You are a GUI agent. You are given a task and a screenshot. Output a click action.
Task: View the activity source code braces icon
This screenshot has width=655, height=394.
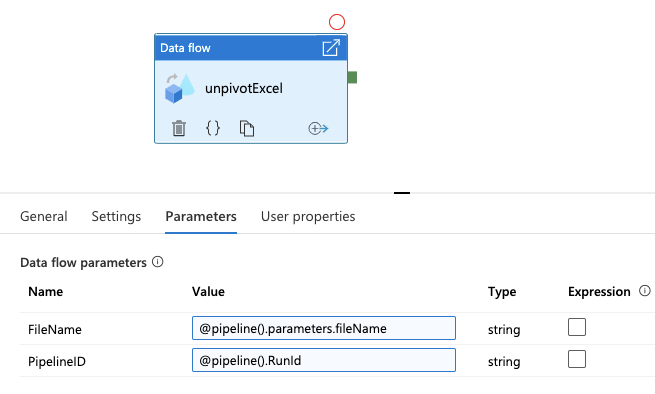coord(213,128)
